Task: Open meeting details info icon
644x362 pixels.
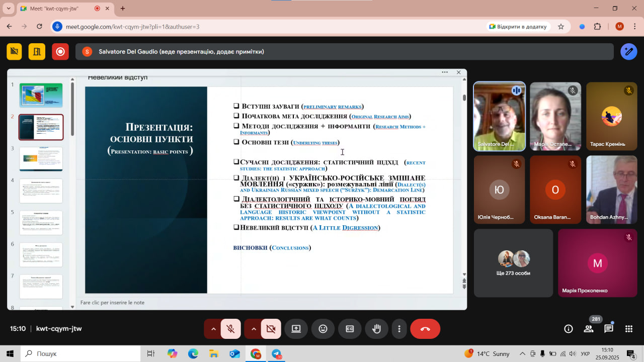Action: 569,329
